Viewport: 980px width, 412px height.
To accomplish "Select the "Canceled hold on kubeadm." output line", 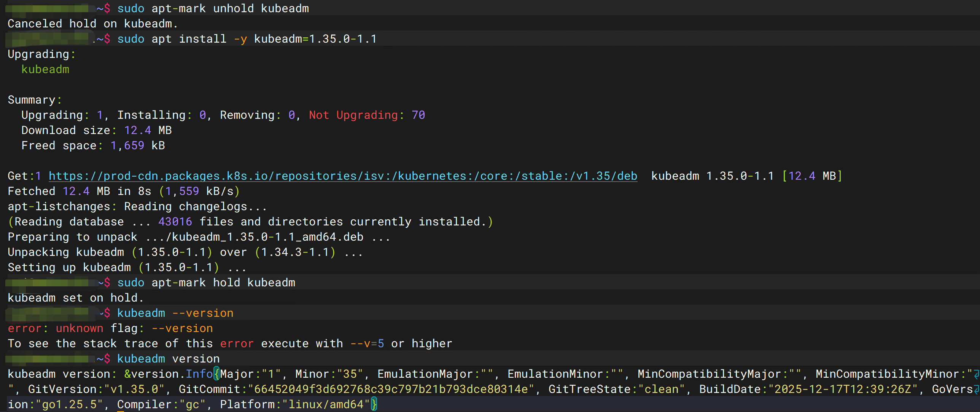I will tap(93, 24).
